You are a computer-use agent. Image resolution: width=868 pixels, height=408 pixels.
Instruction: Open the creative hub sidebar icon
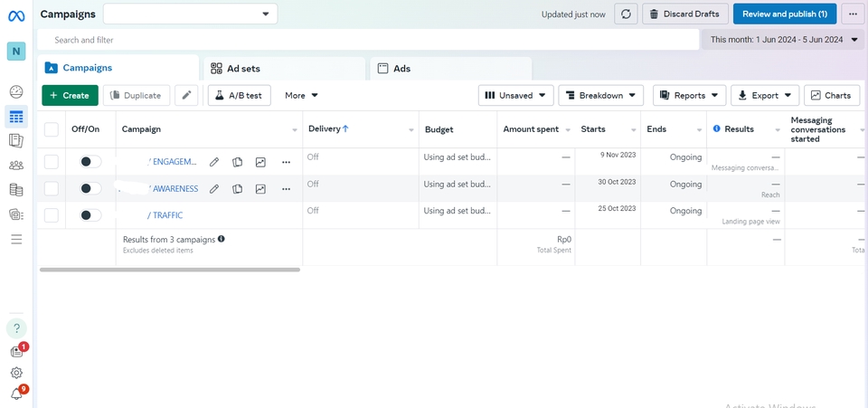tap(16, 214)
